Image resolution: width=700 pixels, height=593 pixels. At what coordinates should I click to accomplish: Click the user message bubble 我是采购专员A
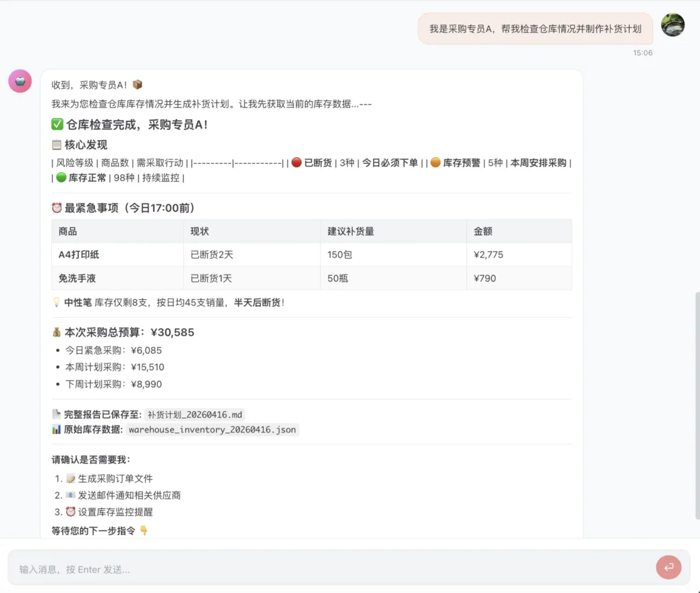[535, 29]
